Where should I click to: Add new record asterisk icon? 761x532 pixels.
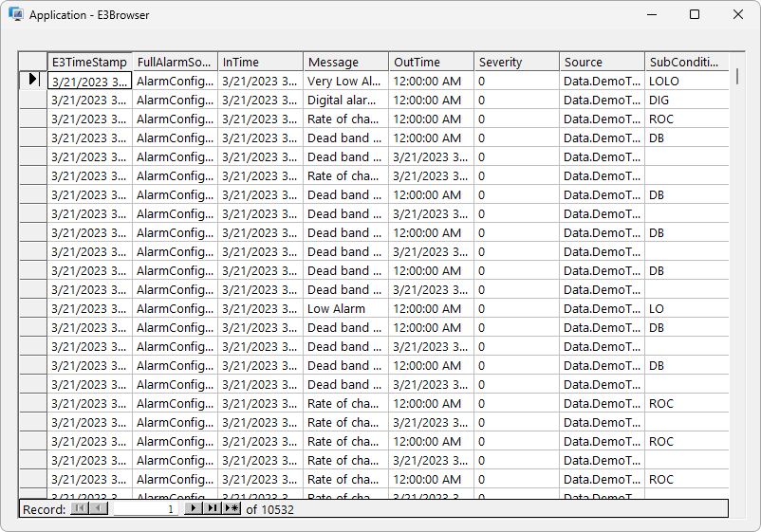pyautogui.click(x=232, y=508)
